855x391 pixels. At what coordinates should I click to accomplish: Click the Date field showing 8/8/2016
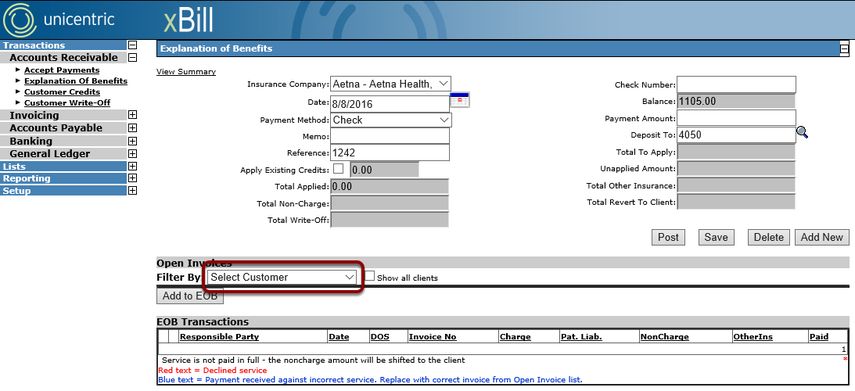[x=390, y=104]
